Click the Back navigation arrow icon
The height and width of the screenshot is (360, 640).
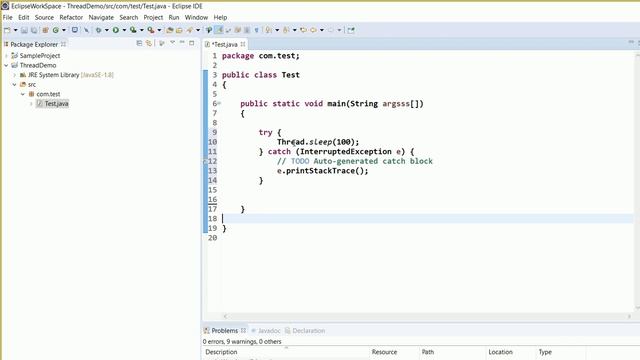(313, 30)
